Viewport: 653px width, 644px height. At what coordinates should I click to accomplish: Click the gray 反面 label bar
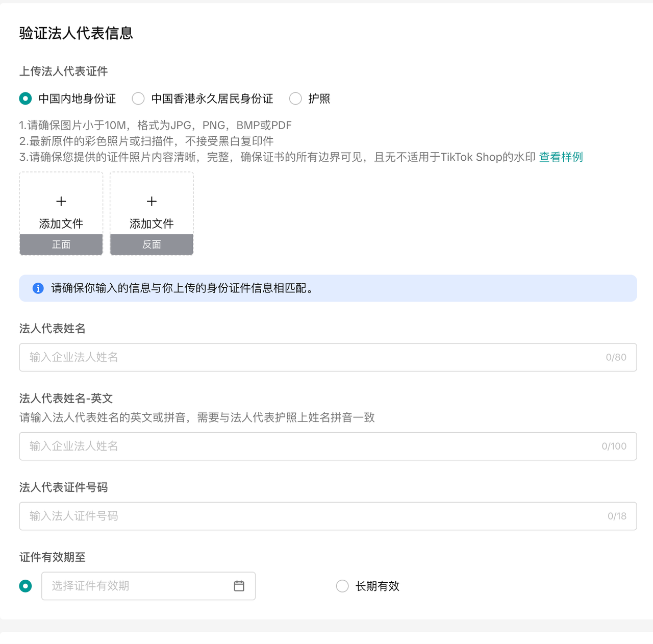(x=152, y=244)
